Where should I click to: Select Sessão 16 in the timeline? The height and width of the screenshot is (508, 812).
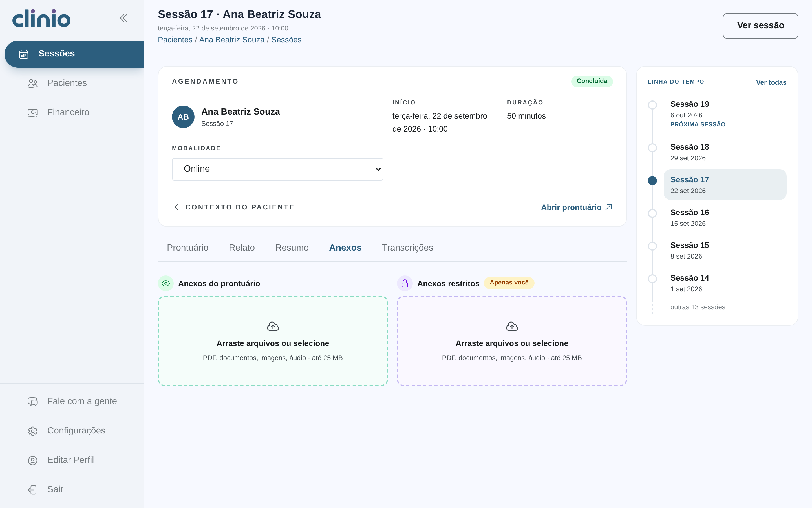[725, 218]
